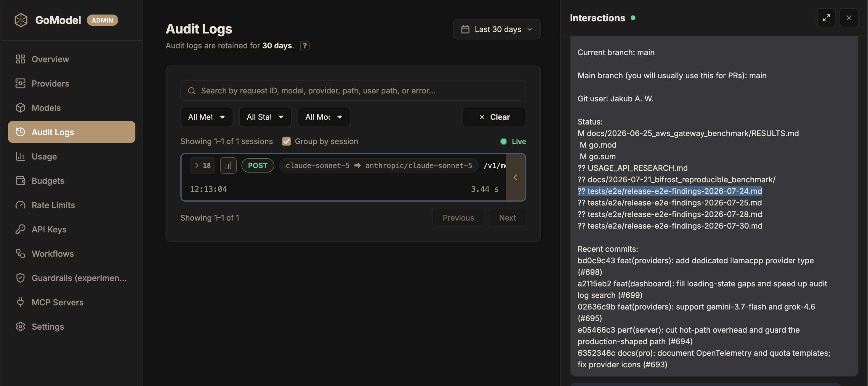
Task: Go to the Previous page of logs
Action: click(x=458, y=218)
